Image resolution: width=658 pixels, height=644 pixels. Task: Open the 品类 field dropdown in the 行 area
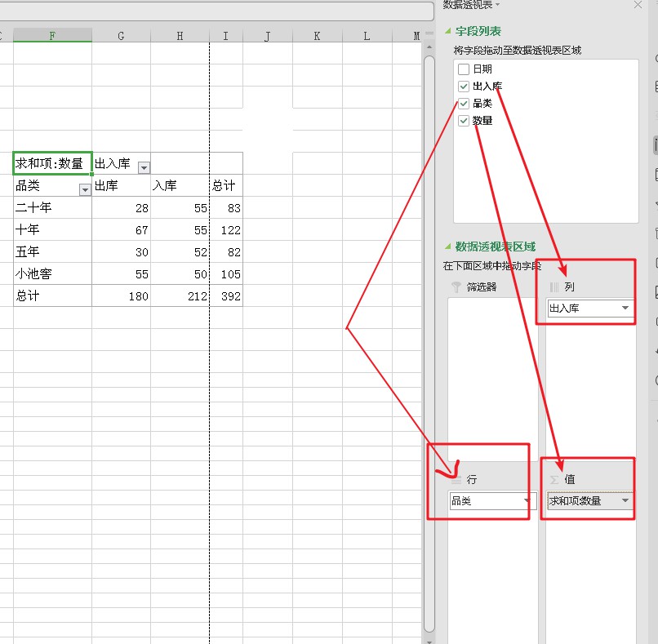pyautogui.click(x=527, y=500)
